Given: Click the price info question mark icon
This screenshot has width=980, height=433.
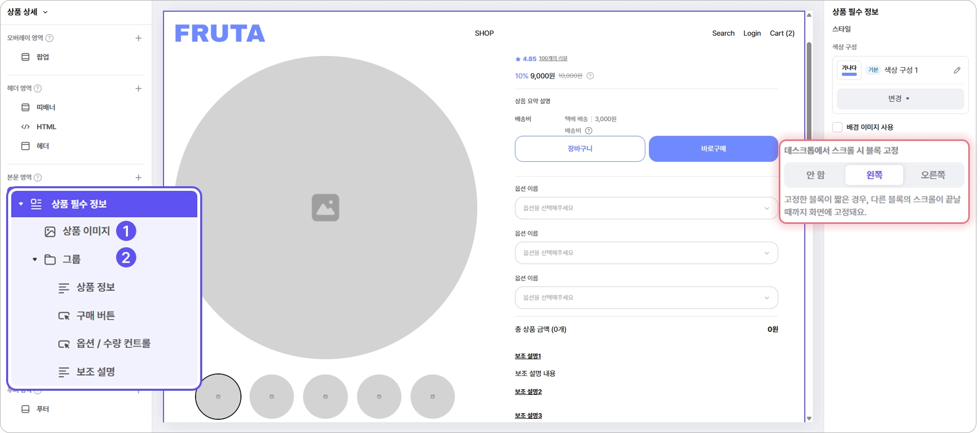Looking at the screenshot, I should tap(590, 76).
